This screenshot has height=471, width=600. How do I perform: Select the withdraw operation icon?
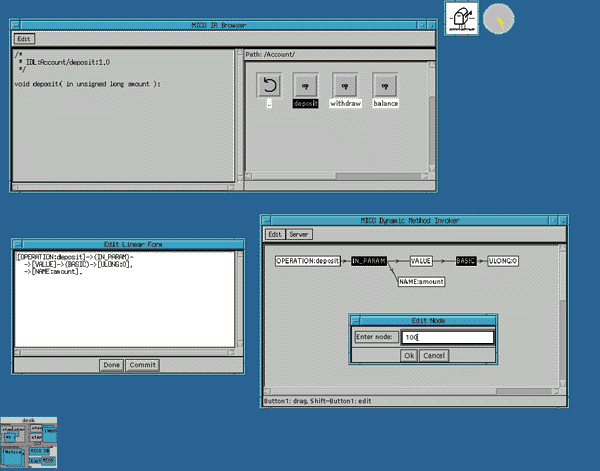tap(345, 86)
